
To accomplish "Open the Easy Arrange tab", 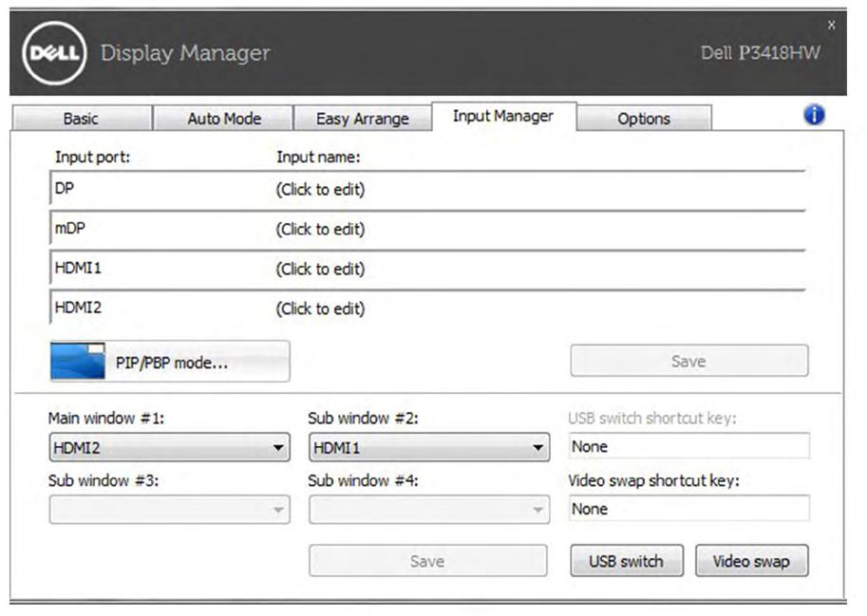I will [x=363, y=119].
